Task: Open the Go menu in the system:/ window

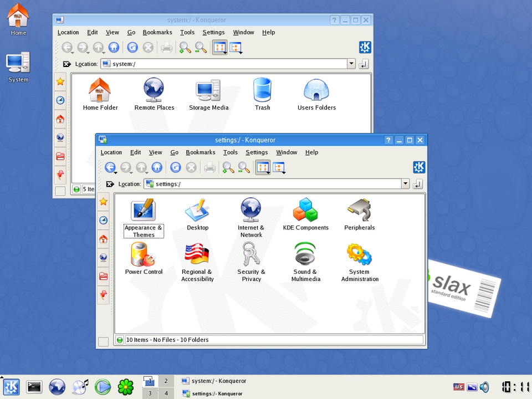Action: (131, 32)
